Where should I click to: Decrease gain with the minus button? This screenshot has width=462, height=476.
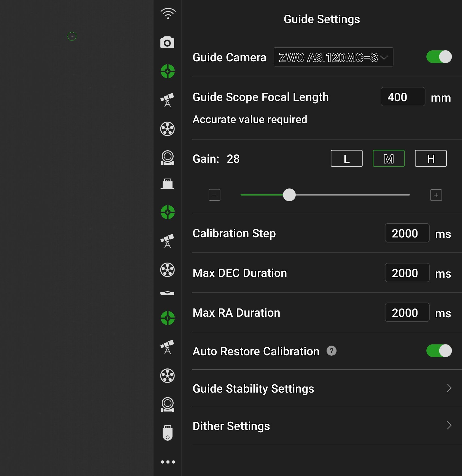tap(214, 195)
